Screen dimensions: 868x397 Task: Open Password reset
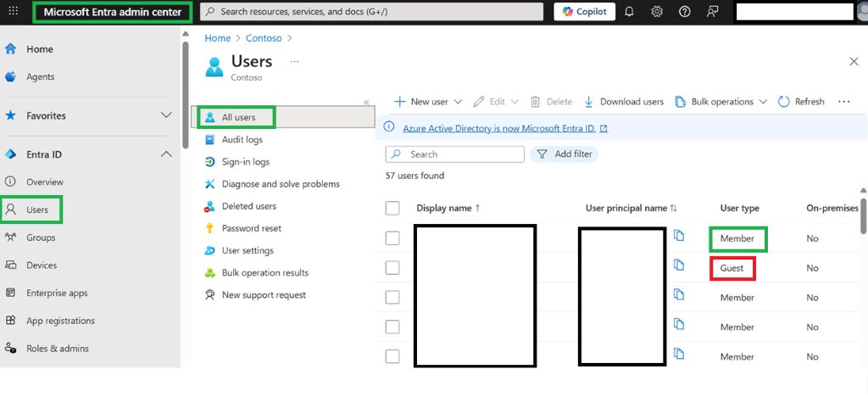pyautogui.click(x=251, y=228)
